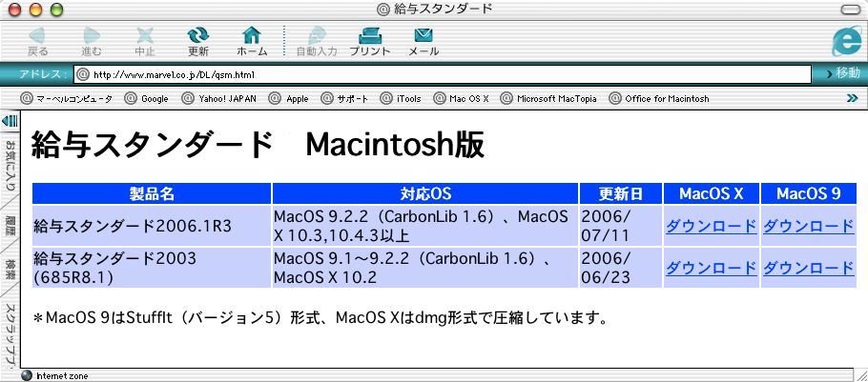Click the 更新日 column header
Image resolution: width=868 pixels, height=382 pixels.
(x=621, y=193)
